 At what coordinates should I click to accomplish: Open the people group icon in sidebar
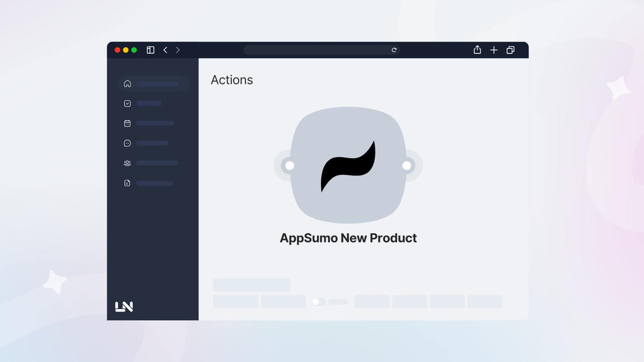tap(127, 163)
